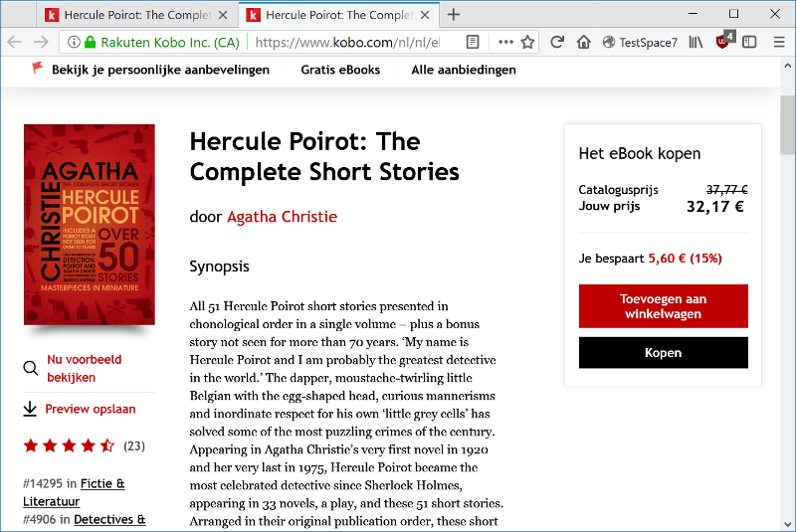
Task: Open the Firefox hamburger menu
Action: [x=779, y=42]
